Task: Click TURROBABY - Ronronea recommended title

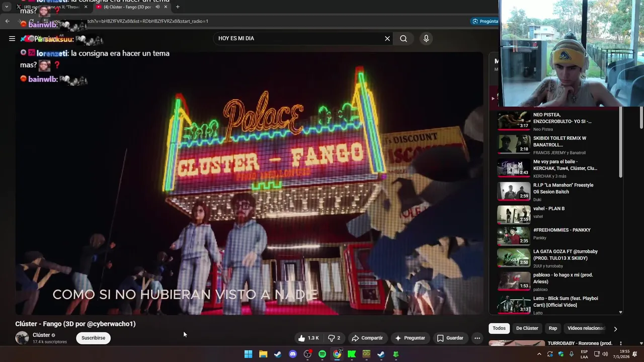Action: (x=580, y=343)
